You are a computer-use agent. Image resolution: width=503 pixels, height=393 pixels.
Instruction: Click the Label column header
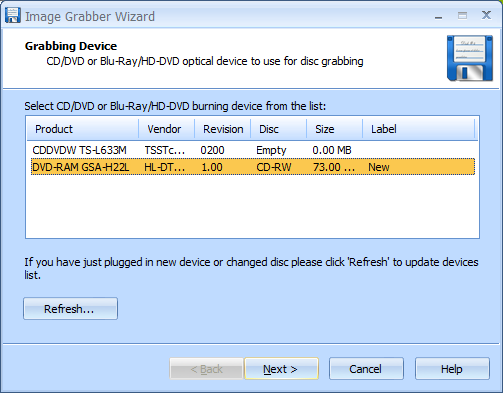(x=418, y=129)
